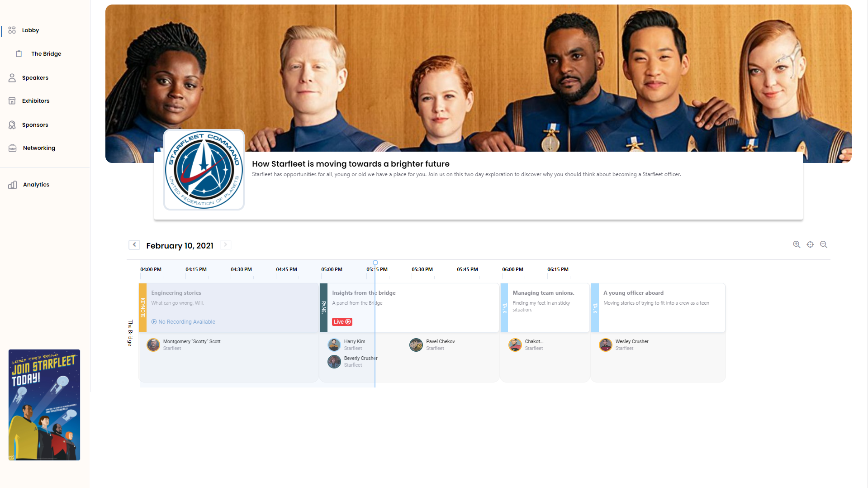
Task: Zoom out of the schedule timeline
Action: [x=824, y=244]
